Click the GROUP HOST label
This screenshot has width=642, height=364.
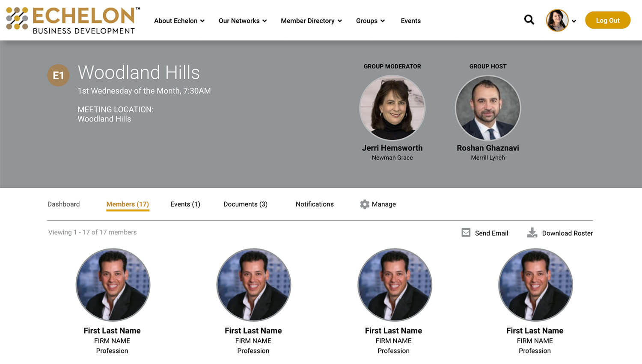(488, 66)
